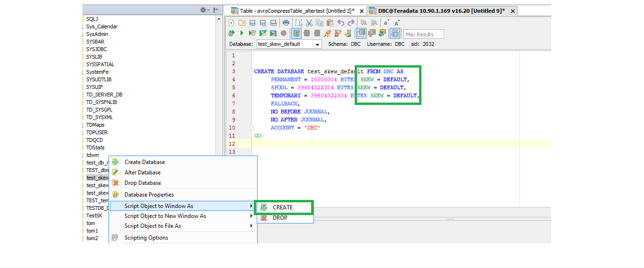Click the Connect plug icon
The width and height of the screenshot is (644, 268).
(x=328, y=33)
